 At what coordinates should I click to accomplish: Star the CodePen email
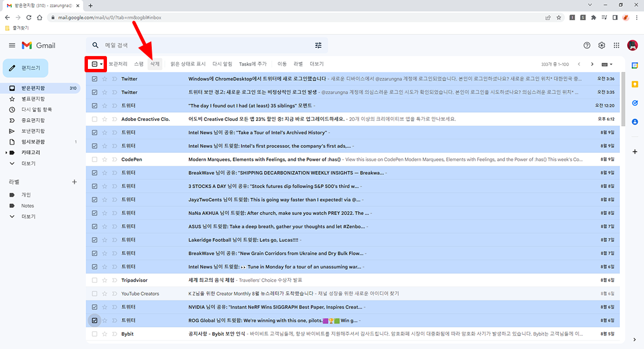[105, 160]
